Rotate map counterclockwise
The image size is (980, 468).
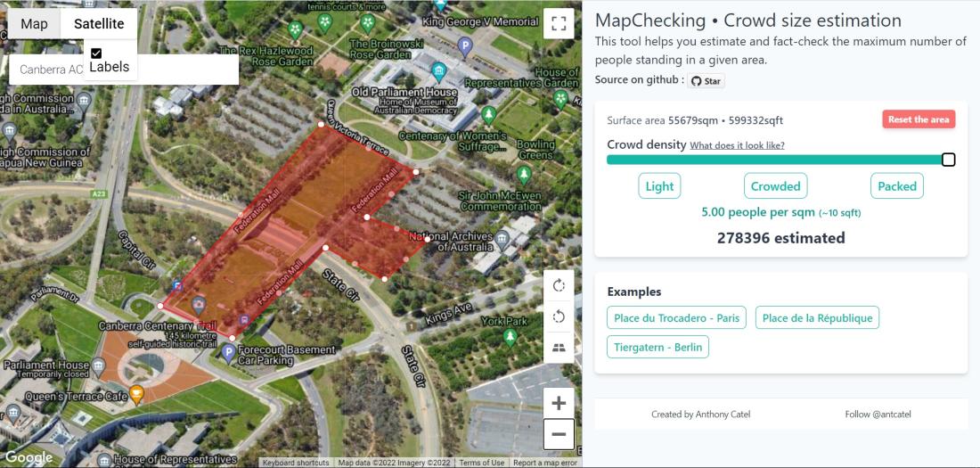click(x=559, y=316)
